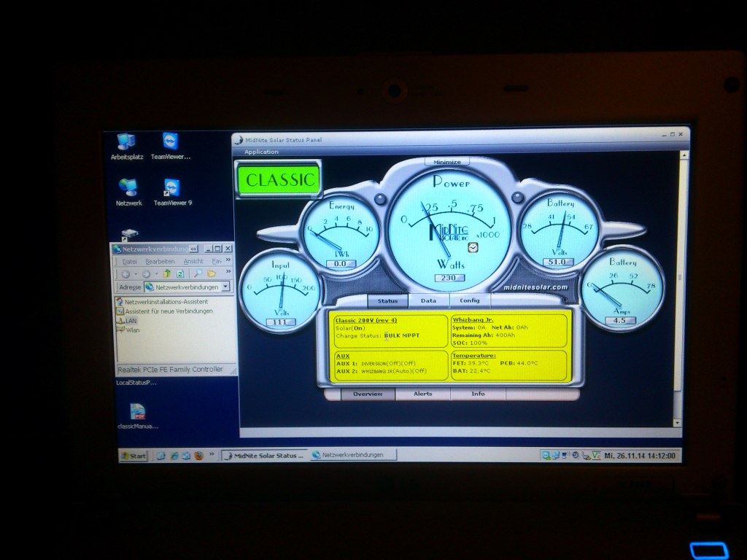
Task: Click the Battery Amps reading 4.5
Action: coord(619,321)
